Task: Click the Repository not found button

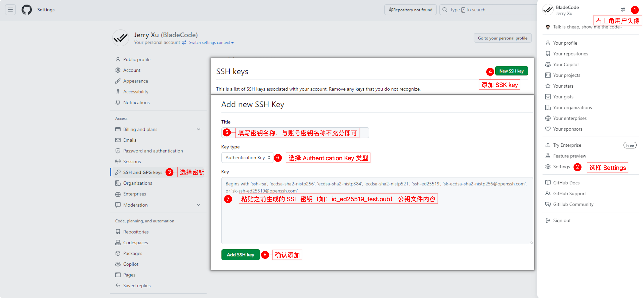Action: tap(410, 10)
